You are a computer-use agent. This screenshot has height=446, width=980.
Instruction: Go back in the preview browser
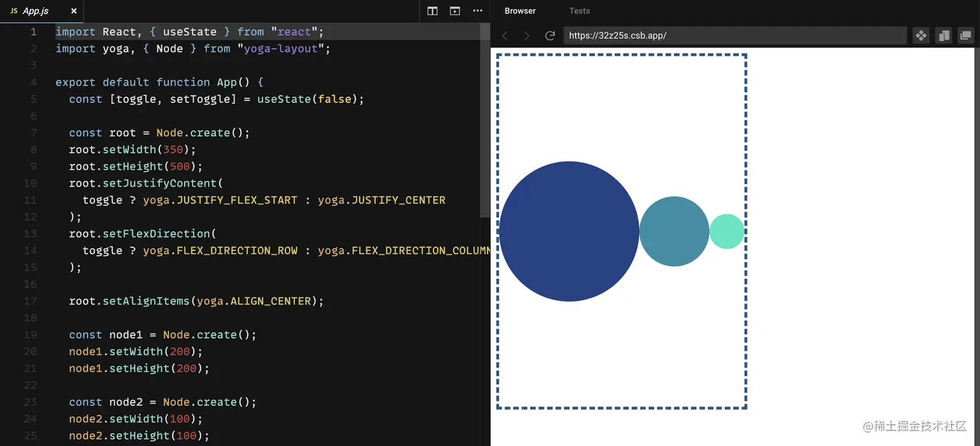coord(505,36)
